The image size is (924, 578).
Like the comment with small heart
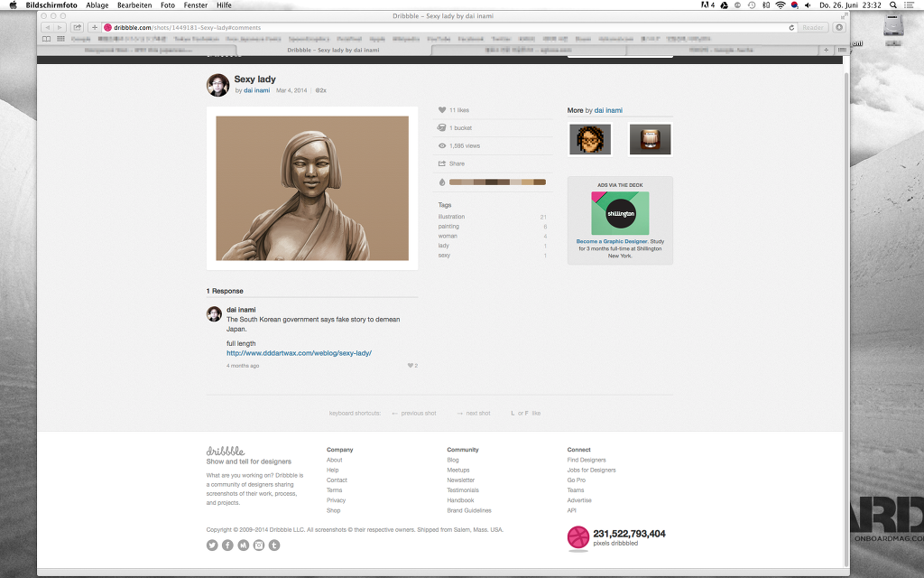(x=411, y=366)
